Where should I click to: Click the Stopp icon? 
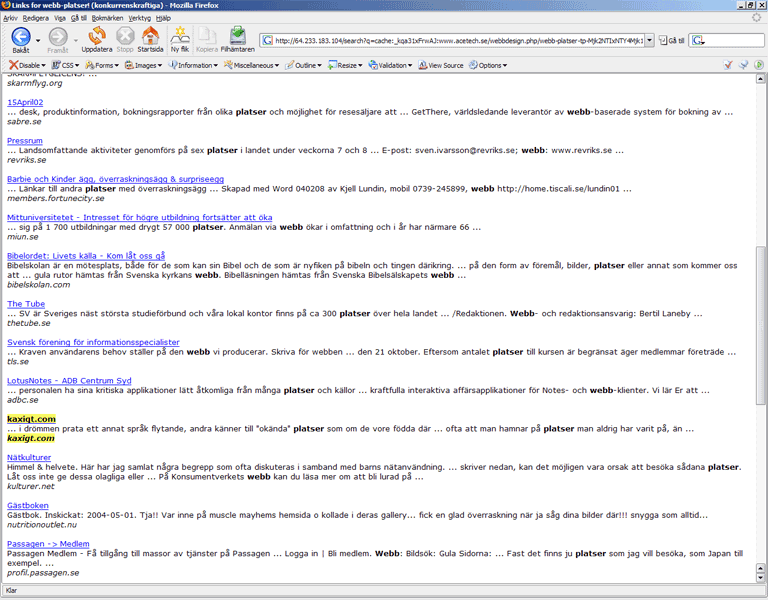pyautogui.click(x=125, y=40)
